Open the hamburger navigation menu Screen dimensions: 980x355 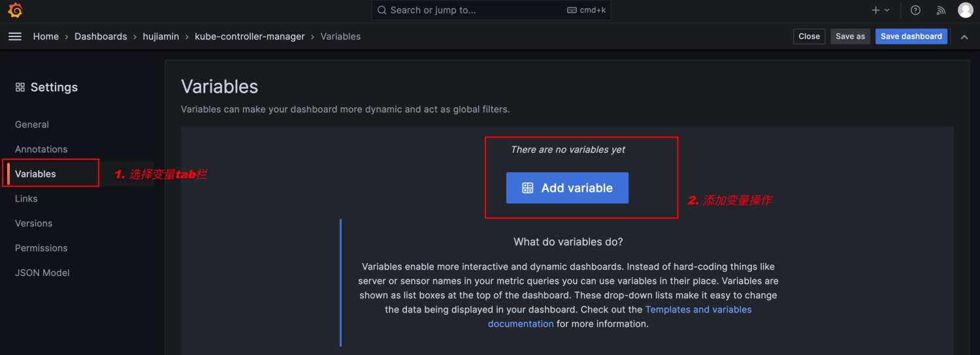tap(15, 37)
